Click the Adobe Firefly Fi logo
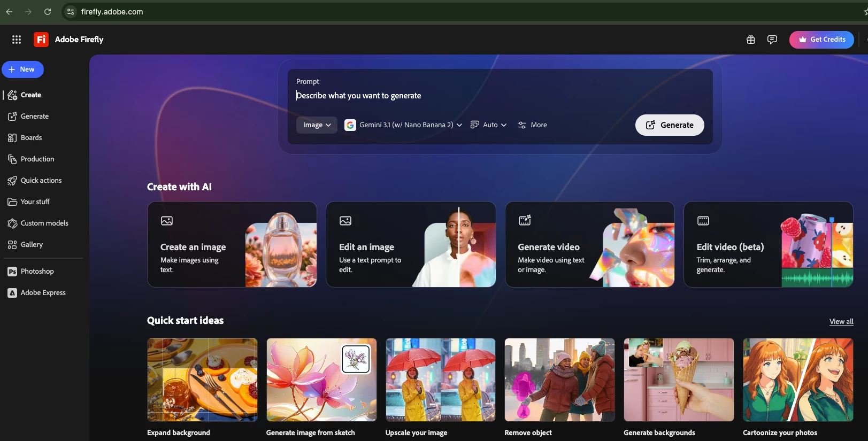The width and height of the screenshot is (868, 441). pos(41,40)
